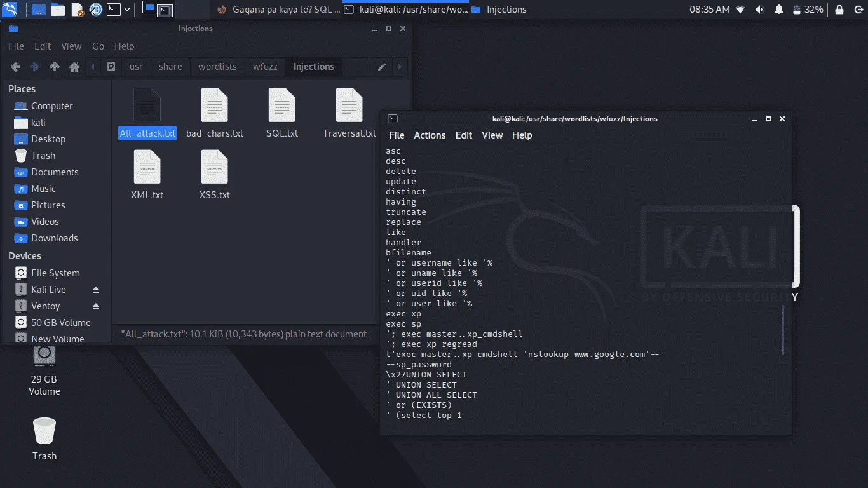Select the 29 GB Volume desktop icon

[x=44, y=370]
